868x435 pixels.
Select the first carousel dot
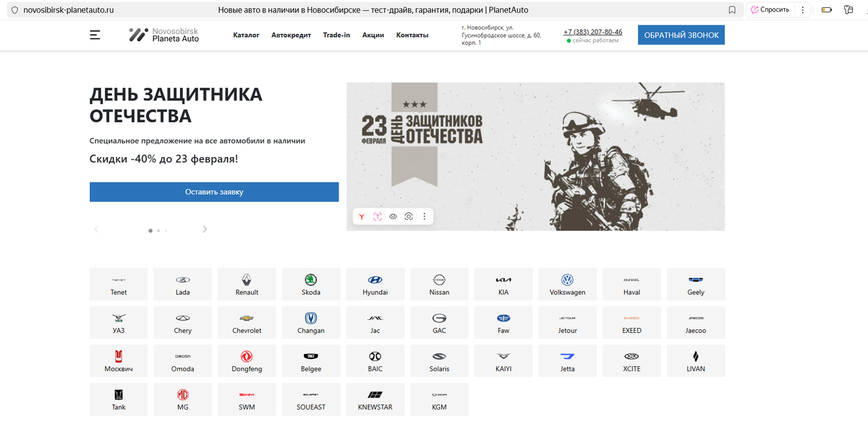tap(150, 230)
